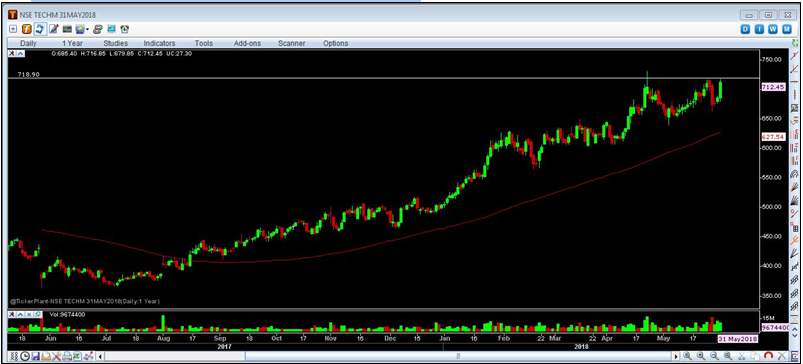Click the 718.90 horizontal line label
The height and width of the screenshot is (364, 803).
pyautogui.click(x=29, y=74)
